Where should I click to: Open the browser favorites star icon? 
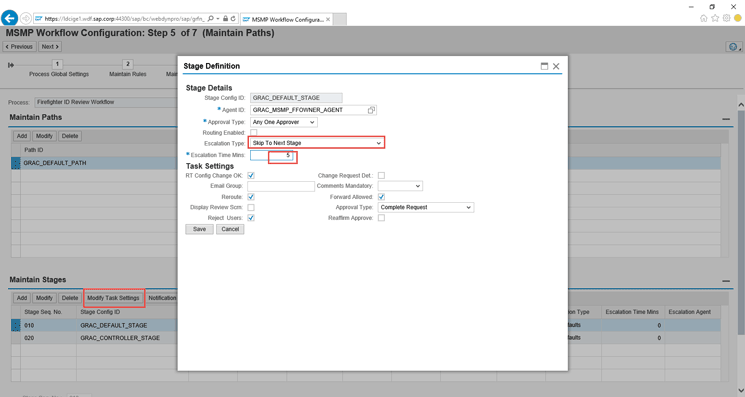click(715, 18)
